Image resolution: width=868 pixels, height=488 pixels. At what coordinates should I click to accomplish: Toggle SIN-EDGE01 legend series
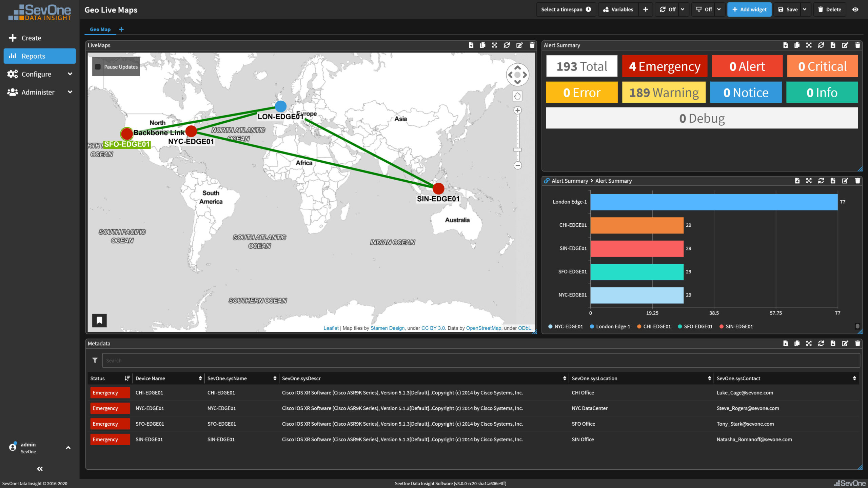736,326
